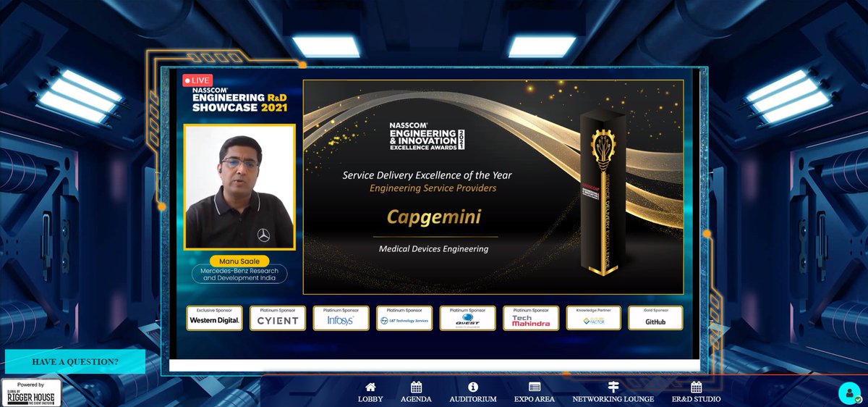The height and width of the screenshot is (407, 868).
Task: Click the Quest Global sponsor logo
Action: click(x=468, y=318)
